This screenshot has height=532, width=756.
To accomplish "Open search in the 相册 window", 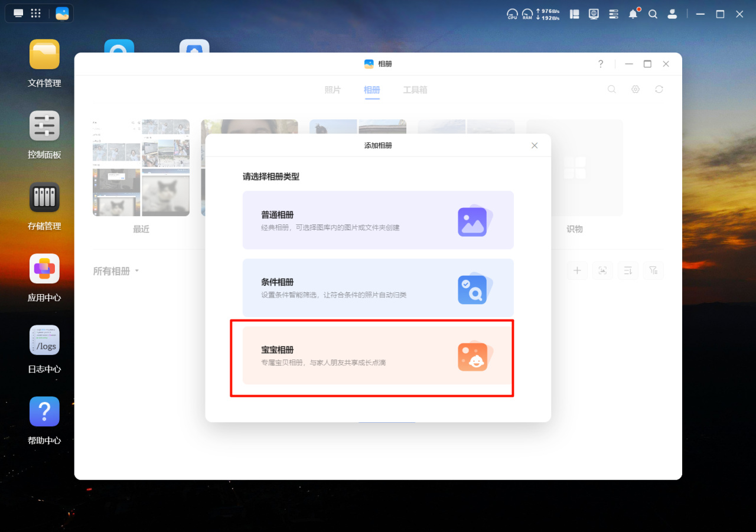I will (x=612, y=89).
